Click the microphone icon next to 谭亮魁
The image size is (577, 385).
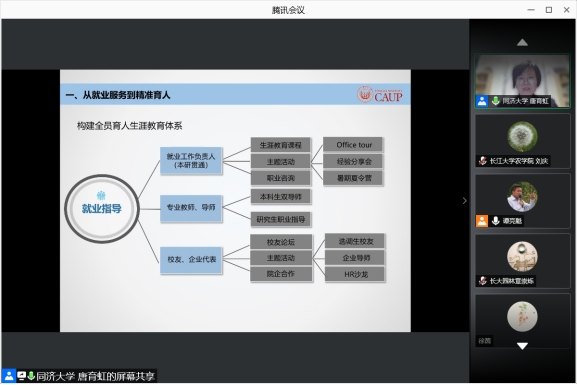tap(496, 220)
